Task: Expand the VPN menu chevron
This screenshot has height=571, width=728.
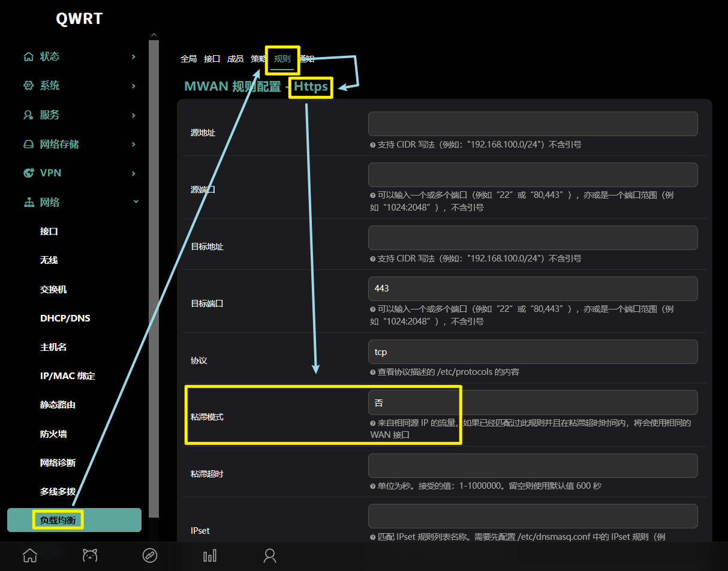Action: point(134,173)
